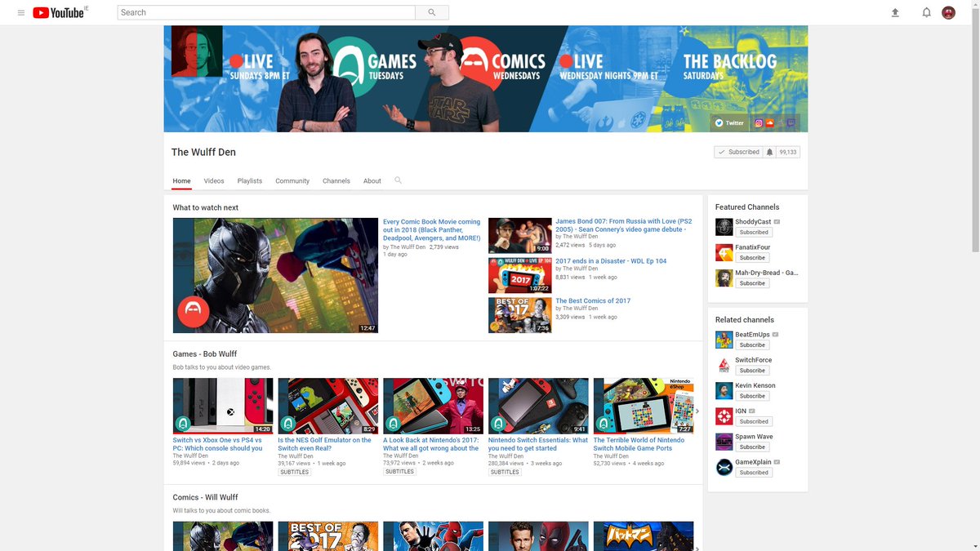The width and height of the screenshot is (980, 551).
Task: Toggle Subscribed button under ShoddyCast
Action: point(754,233)
